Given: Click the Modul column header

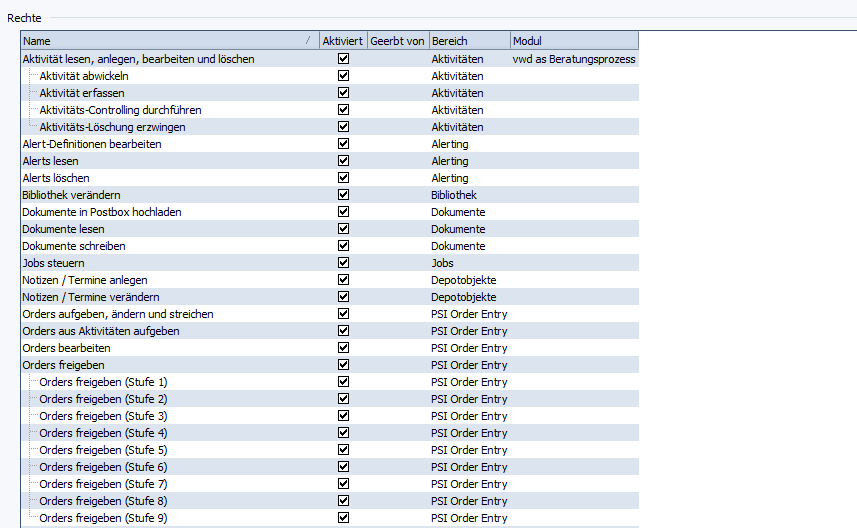Looking at the screenshot, I should (573, 41).
